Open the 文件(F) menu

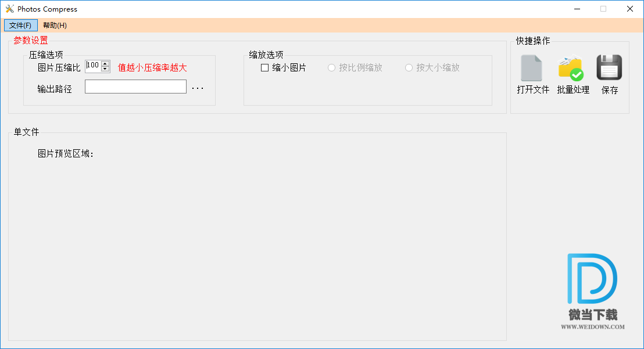(20, 26)
